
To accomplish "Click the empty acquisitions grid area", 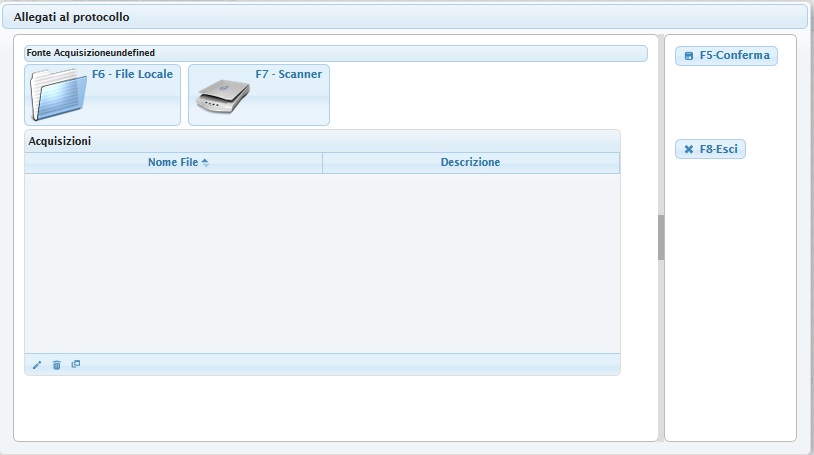I will click(x=322, y=262).
